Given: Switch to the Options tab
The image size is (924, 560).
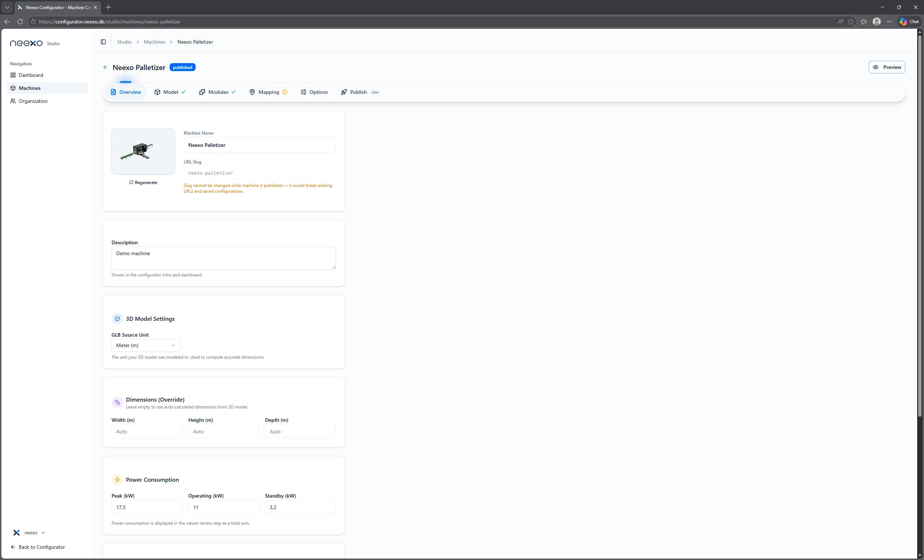Looking at the screenshot, I should point(314,92).
